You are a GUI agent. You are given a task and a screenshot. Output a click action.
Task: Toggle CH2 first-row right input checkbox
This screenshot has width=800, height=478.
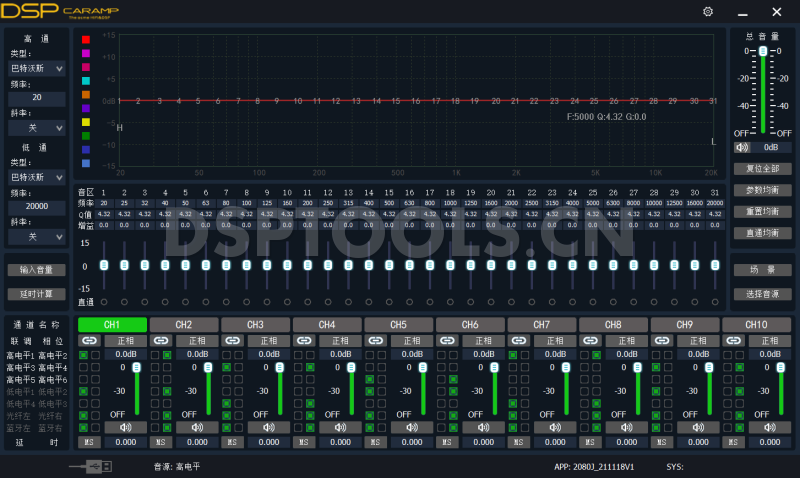pyautogui.click(x=166, y=355)
